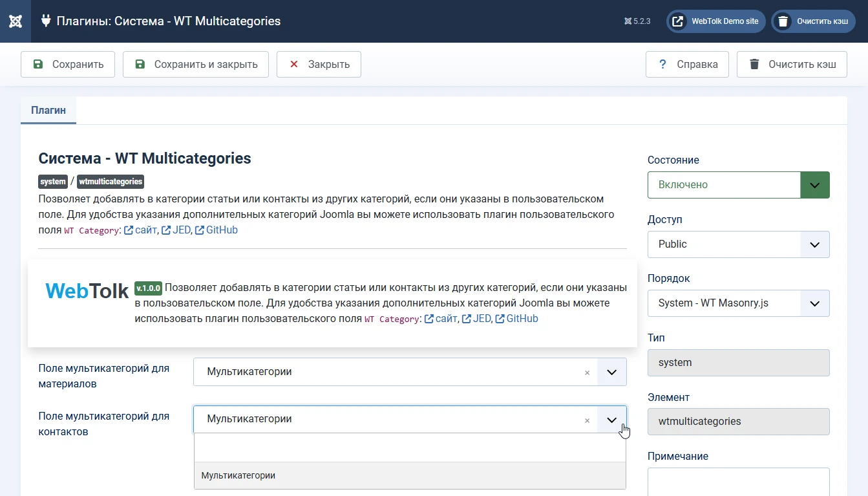Screen dimensions: 868x496
Task: Click the top bar Очистить кэш button
Action: [x=813, y=21]
